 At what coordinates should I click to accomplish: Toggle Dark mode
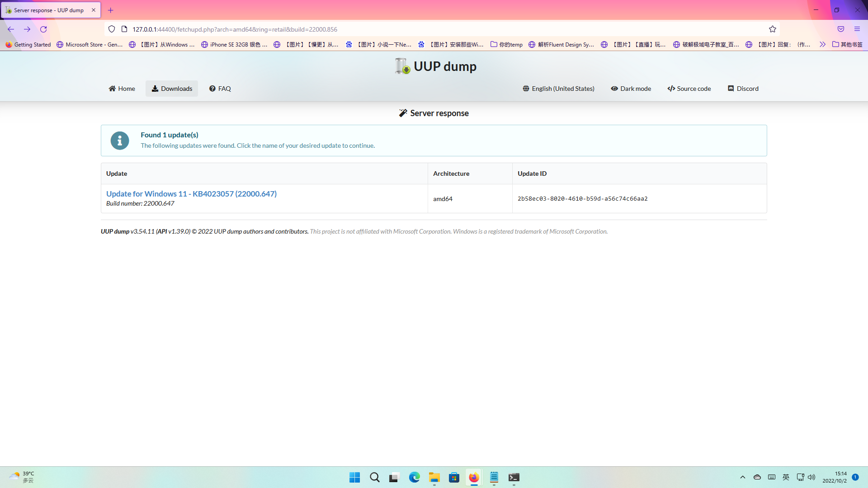pos(631,89)
